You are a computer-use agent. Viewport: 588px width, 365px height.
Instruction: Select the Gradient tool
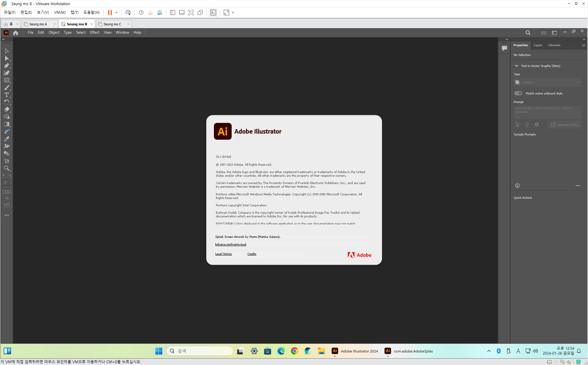coord(7,124)
